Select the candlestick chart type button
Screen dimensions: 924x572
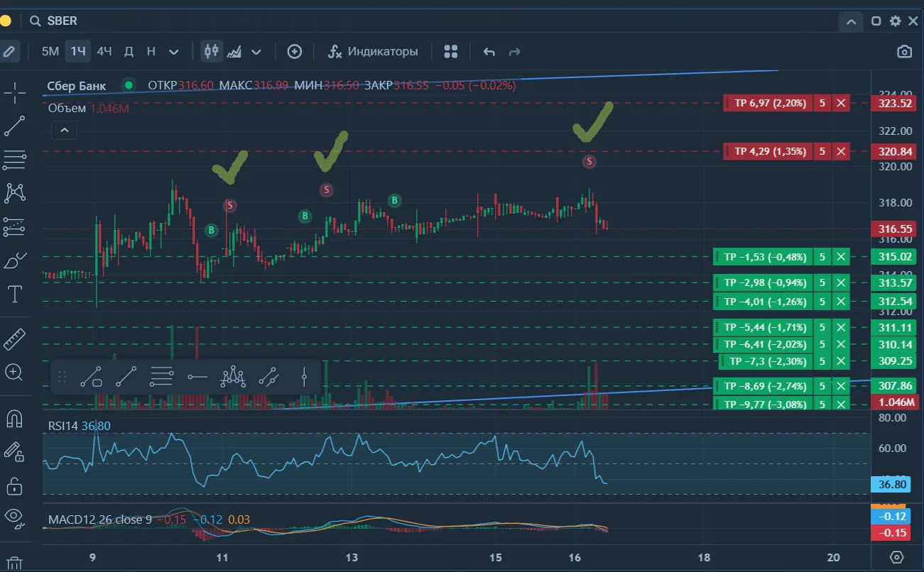[x=211, y=52]
